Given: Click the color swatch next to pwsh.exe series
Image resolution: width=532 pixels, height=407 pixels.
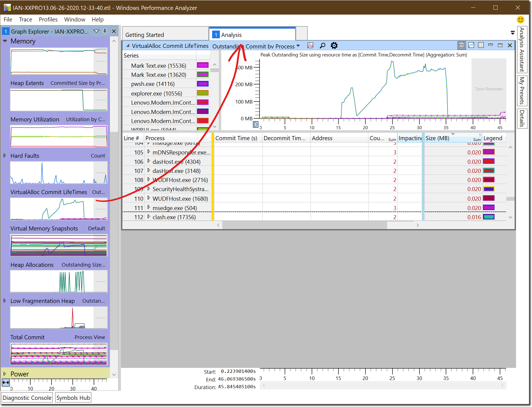Looking at the screenshot, I should [203, 84].
